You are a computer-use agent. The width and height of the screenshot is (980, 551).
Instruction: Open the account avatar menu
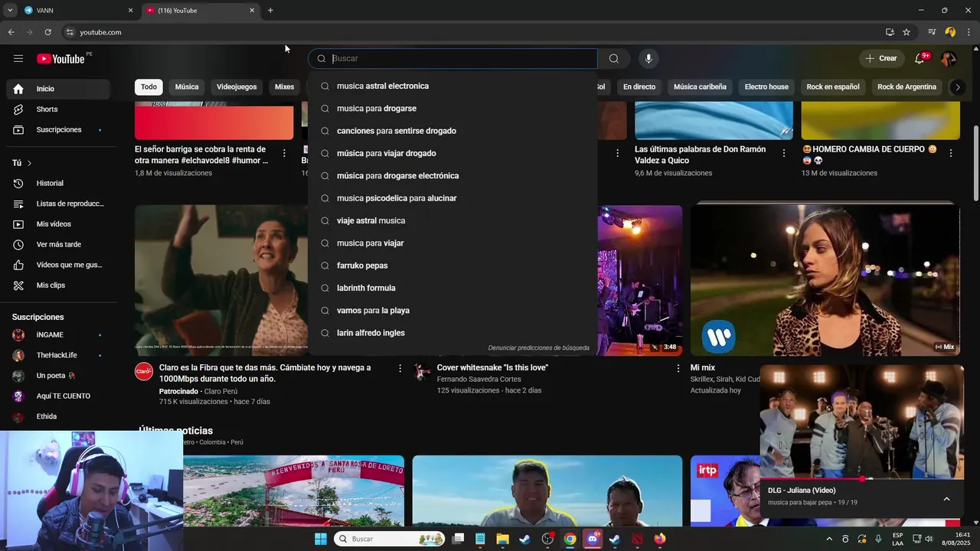[949, 59]
